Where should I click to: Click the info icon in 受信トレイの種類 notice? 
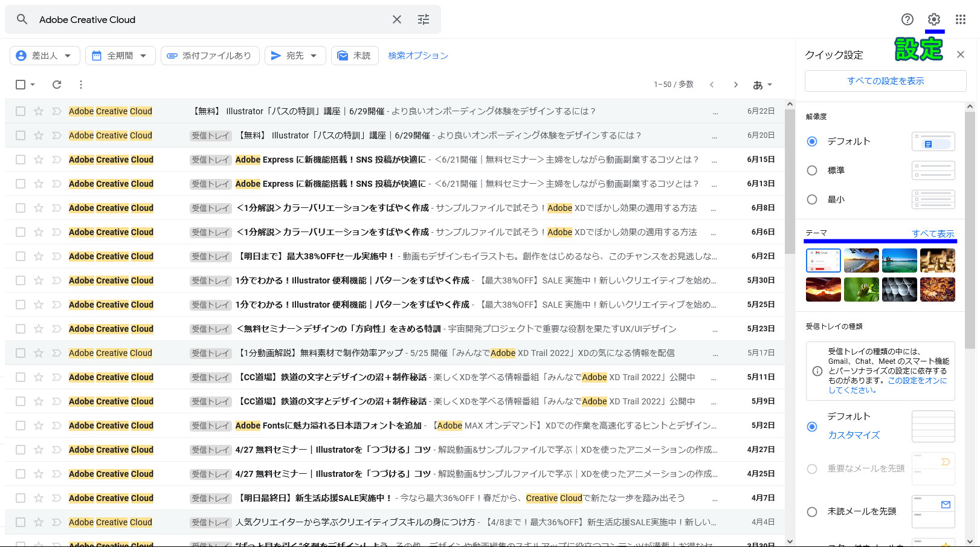point(817,371)
